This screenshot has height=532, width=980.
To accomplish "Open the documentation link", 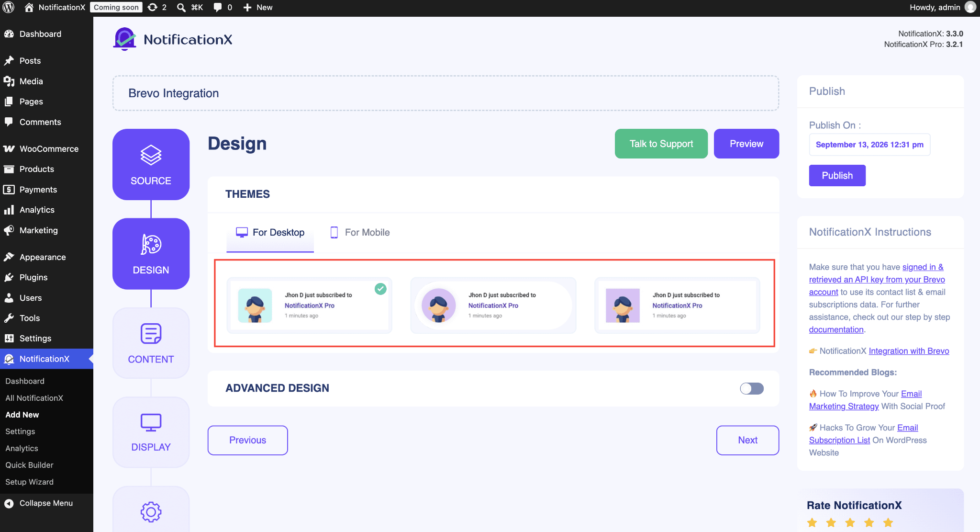I will click(x=836, y=329).
